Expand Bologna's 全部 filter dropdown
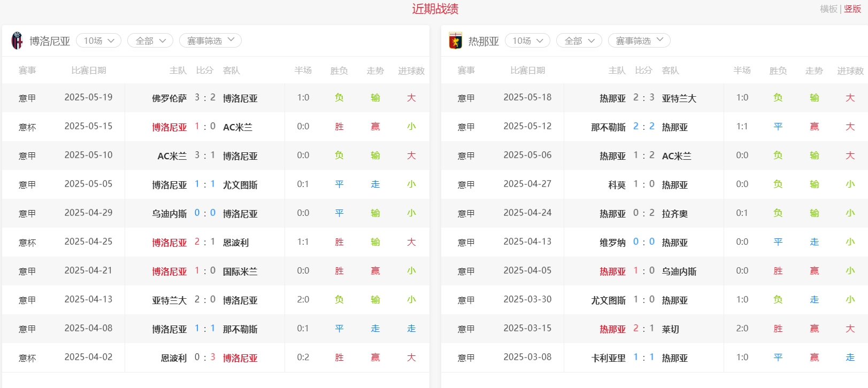The image size is (868, 388). tap(150, 41)
